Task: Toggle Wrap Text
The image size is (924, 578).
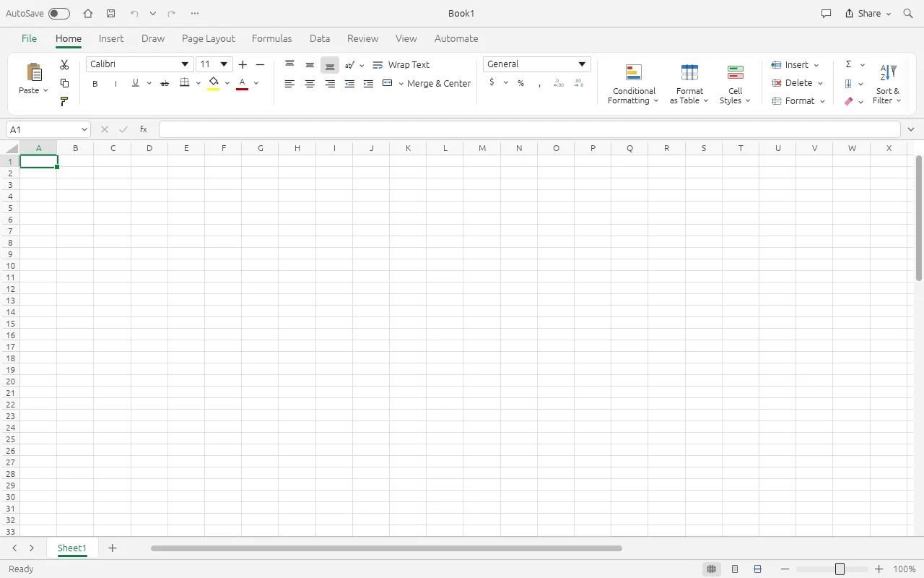Action: click(x=401, y=65)
